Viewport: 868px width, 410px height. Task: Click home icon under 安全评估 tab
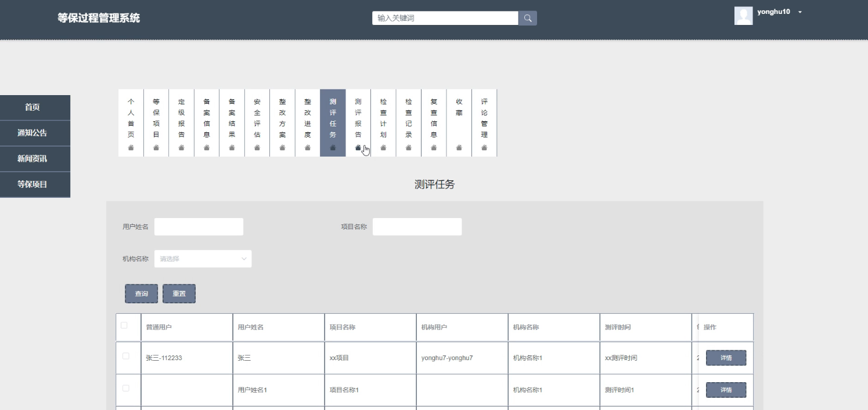coord(257,148)
